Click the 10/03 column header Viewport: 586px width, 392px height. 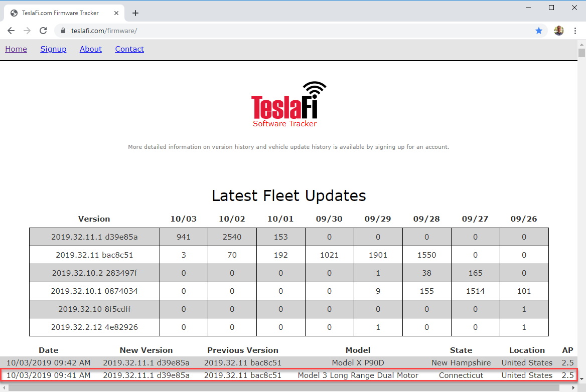point(183,219)
